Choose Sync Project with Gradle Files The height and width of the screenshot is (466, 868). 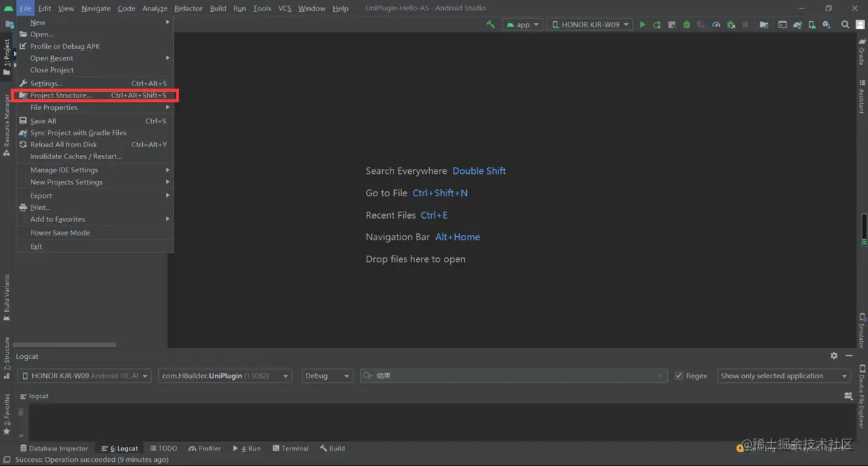(94, 132)
